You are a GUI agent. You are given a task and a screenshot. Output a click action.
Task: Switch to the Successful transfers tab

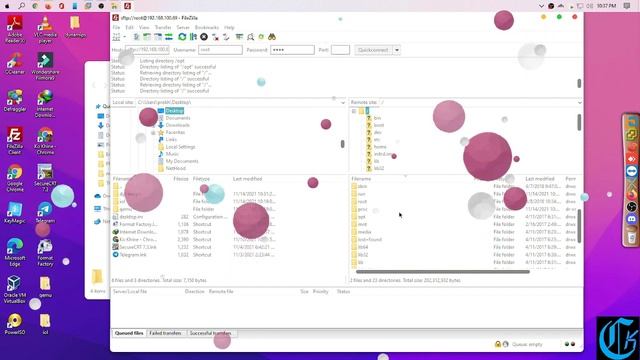point(211,333)
